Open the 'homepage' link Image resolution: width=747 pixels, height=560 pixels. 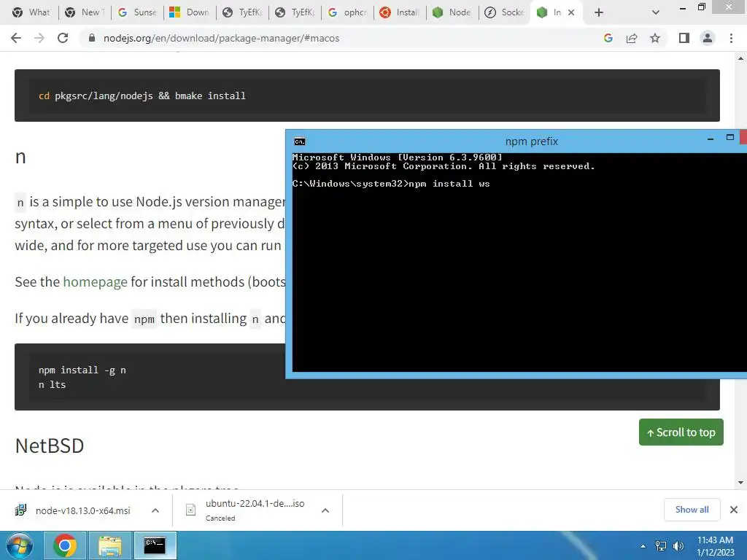click(96, 282)
